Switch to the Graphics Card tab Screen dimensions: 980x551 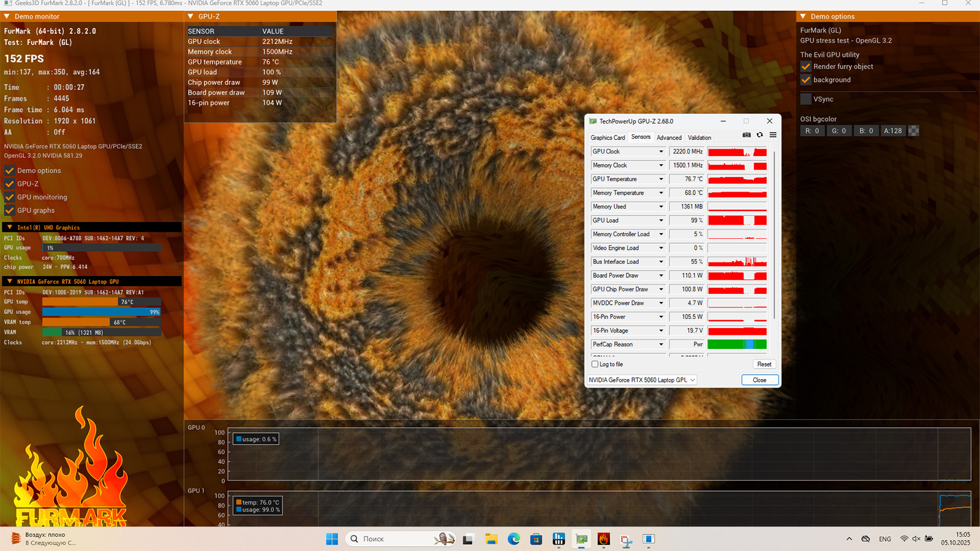click(607, 138)
